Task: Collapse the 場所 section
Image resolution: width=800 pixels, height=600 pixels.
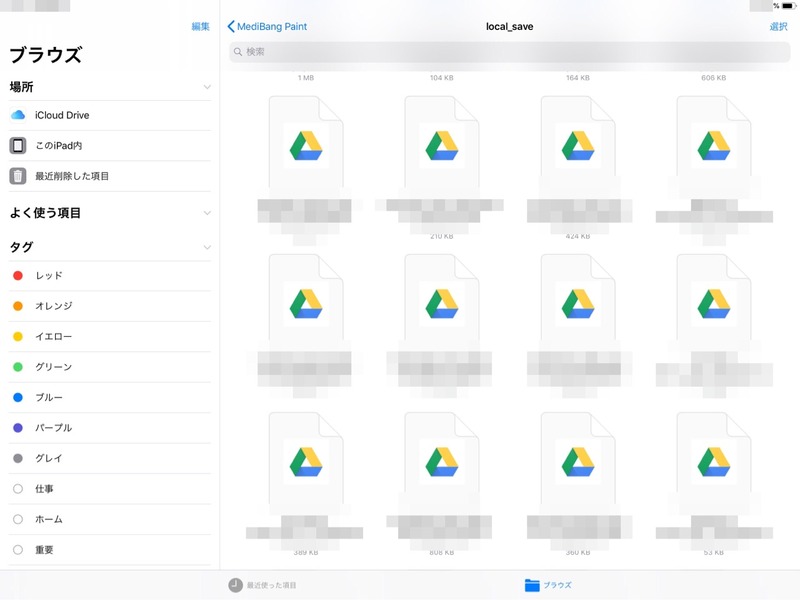Action: (x=207, y=87)
